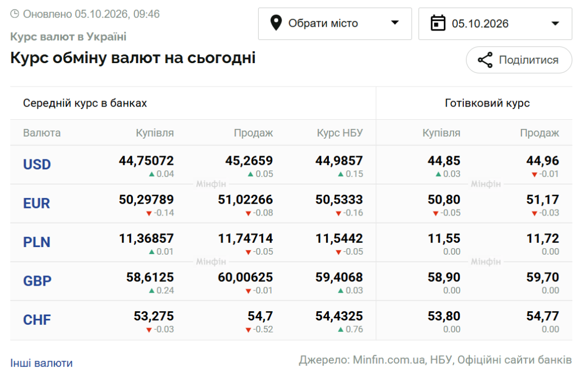
Task: Click USD bank sell rate 45,2659
Action: pyautogui.click(x=249, y=161)
